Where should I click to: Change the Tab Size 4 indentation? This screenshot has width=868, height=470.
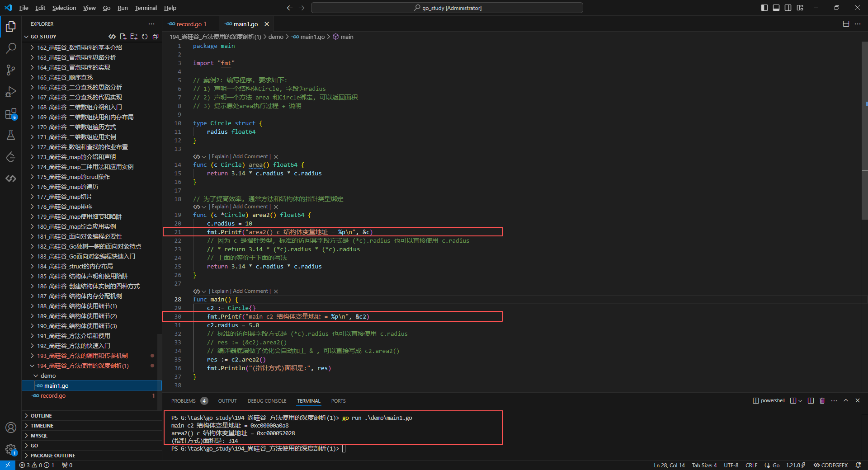click(x=704, y=465)
